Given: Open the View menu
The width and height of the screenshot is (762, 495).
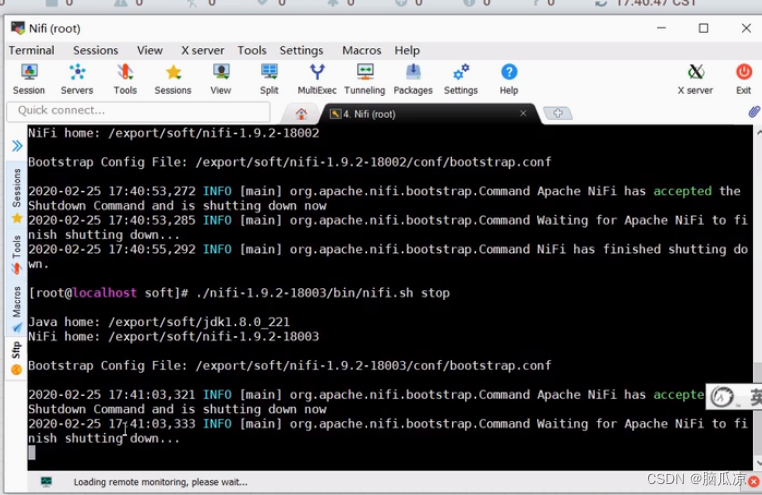Looking at the screenshot, I should click(150, 51).
